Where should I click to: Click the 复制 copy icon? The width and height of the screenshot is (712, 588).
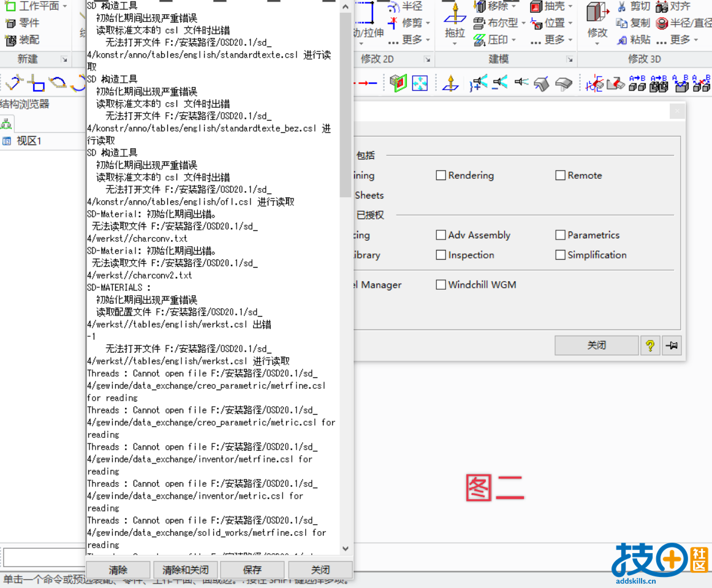[622, 23]
